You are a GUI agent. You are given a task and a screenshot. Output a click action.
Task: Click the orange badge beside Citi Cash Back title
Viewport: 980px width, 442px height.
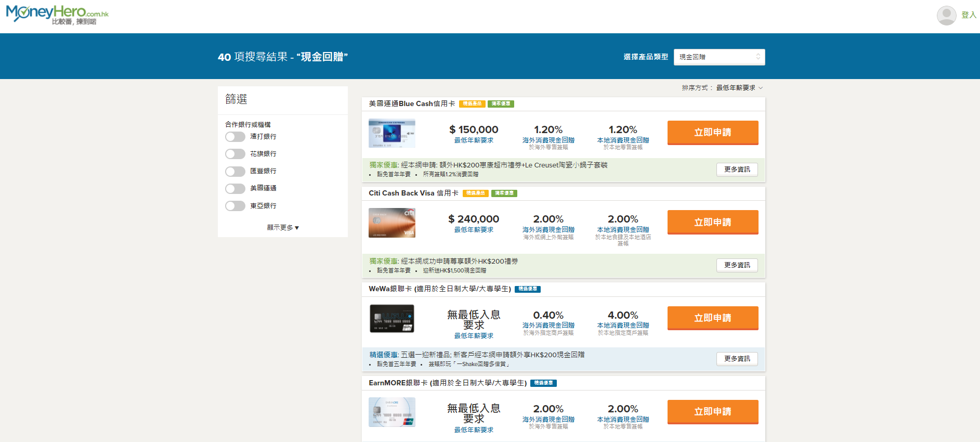coord(475,193)
